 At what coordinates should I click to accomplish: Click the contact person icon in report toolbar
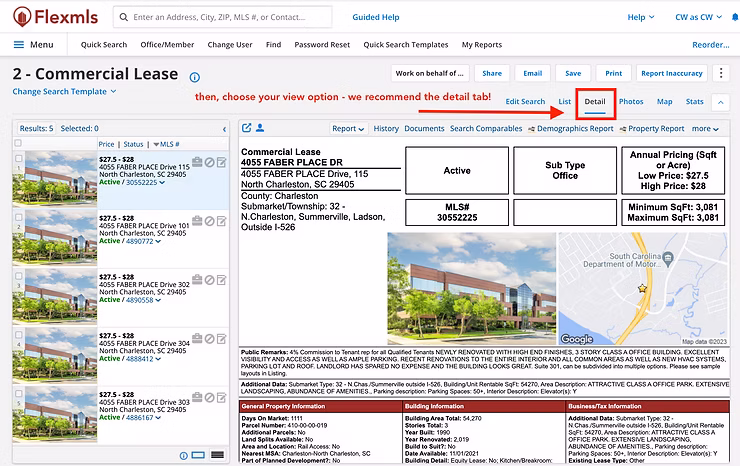[260, 127]
